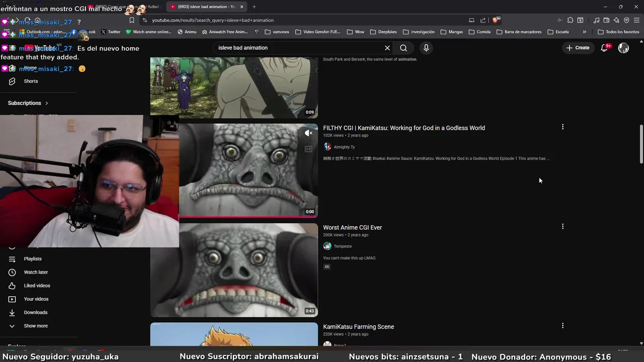This screenshot has height=362, width=644.
Task: Start voice search with microphone icon
Action: [426, 48]
